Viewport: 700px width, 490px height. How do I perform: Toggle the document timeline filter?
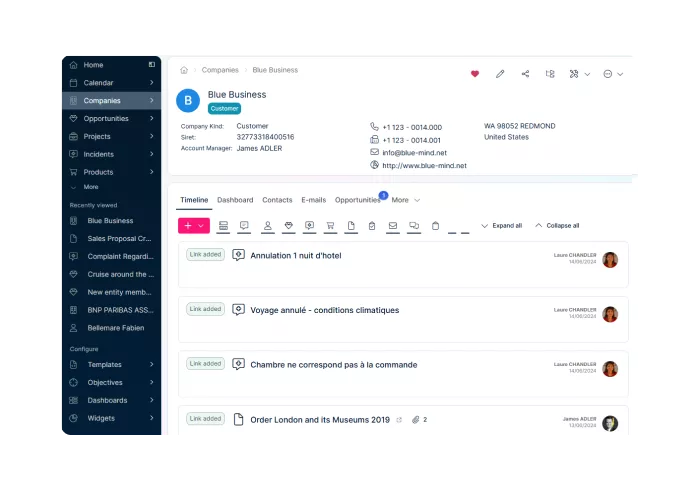click(x=351, y=226)
